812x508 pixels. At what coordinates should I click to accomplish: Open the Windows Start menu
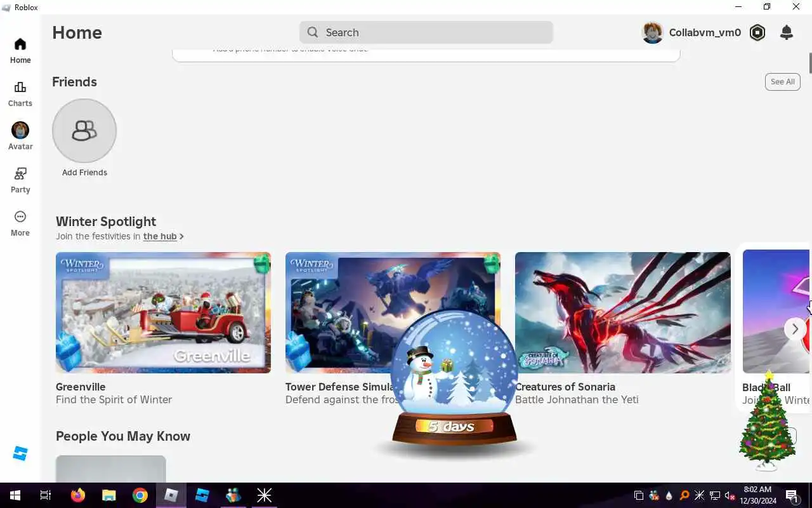click(x=15, y=495)
